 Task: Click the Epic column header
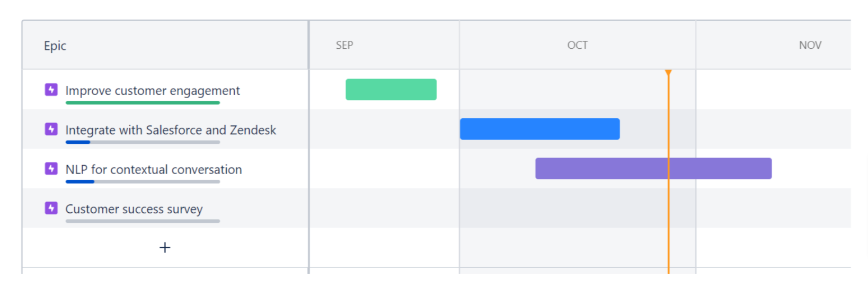point(55,46)
